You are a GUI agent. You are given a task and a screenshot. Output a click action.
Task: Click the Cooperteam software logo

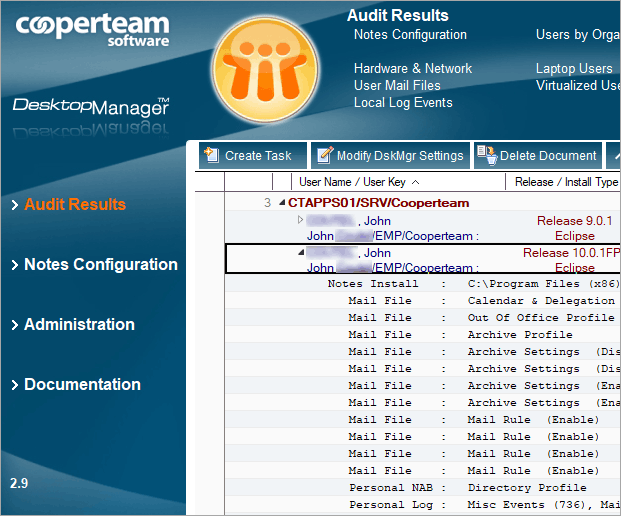pyautogui.click(x=92, y=30)
